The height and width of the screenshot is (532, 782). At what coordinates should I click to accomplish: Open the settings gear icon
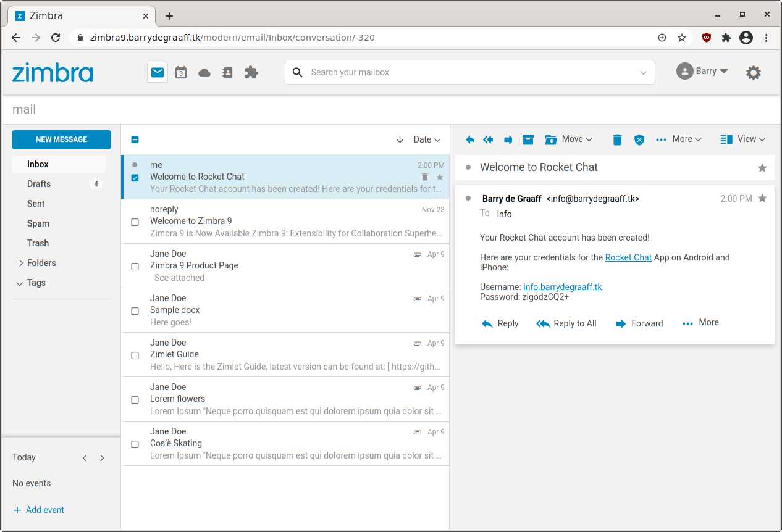pos(753,73)
